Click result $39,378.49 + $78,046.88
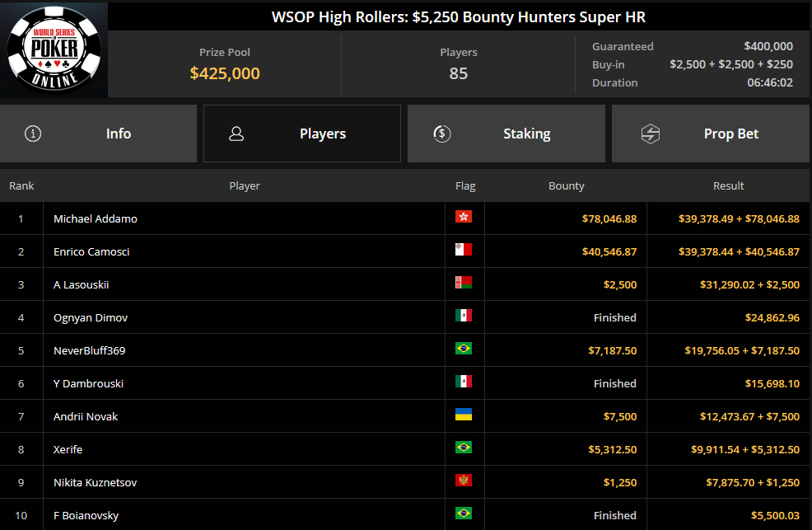 coord(739,218)
